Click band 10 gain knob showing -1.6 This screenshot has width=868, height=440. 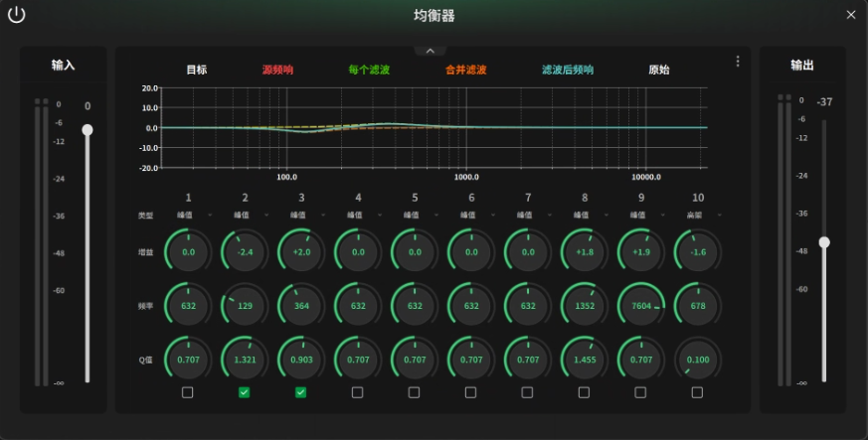point(698,252)
